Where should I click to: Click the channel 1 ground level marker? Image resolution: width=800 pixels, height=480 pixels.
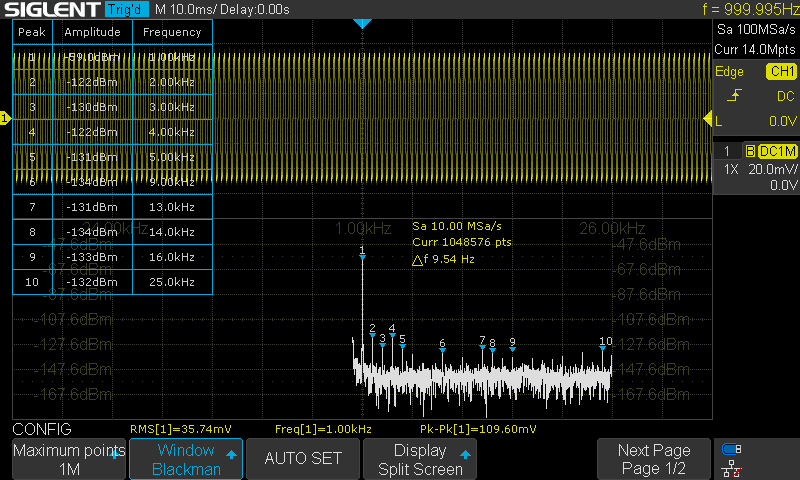[x=5, y=118]
